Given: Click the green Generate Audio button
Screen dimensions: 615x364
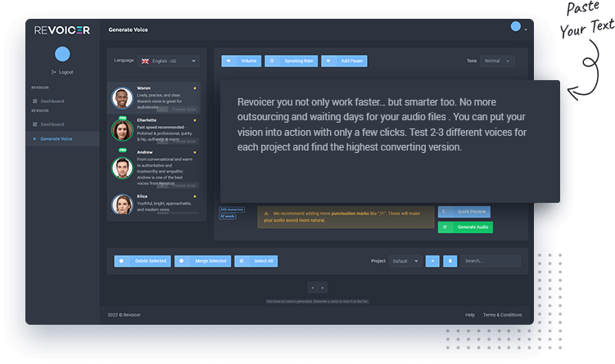Looking at the screenshot, I should (x=465, y=227).
